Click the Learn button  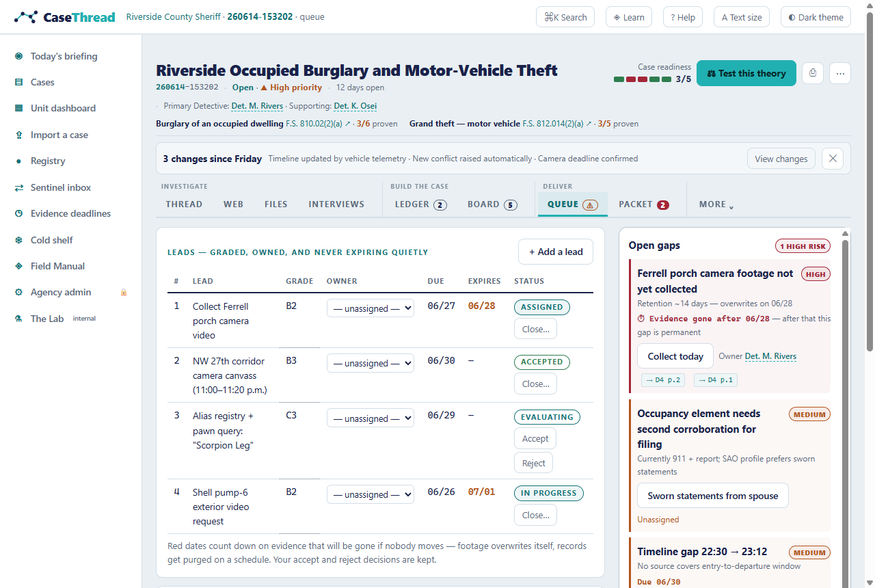(629, 17)
